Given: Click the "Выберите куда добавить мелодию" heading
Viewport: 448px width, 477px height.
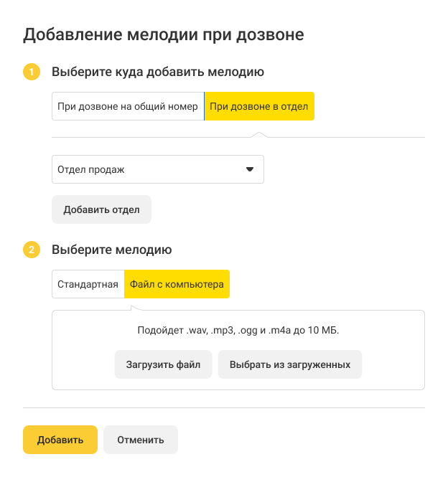Looking at the screenshot, I should [x=158, y=72].
